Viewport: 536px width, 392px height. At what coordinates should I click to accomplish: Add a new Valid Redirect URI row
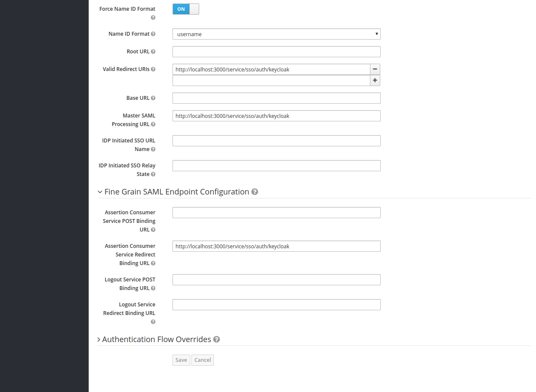coord(374,80)
